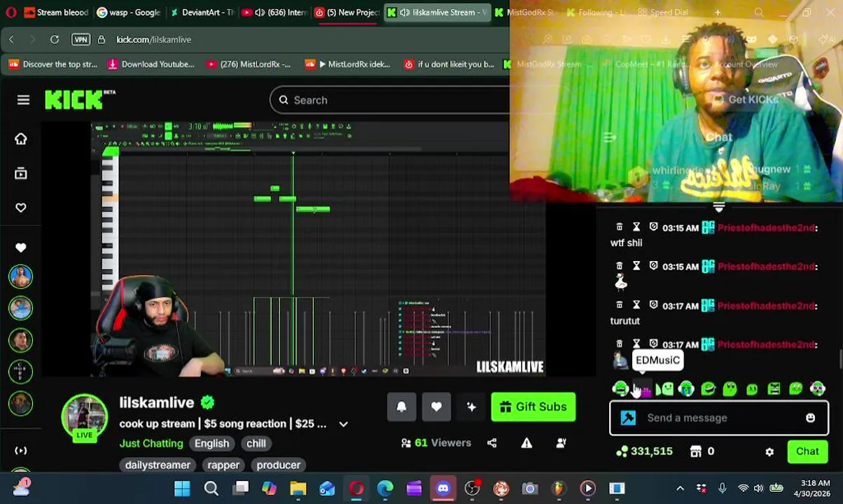Open Windows taskbar Search
The image size is (843, 504).
pos(211,489)
